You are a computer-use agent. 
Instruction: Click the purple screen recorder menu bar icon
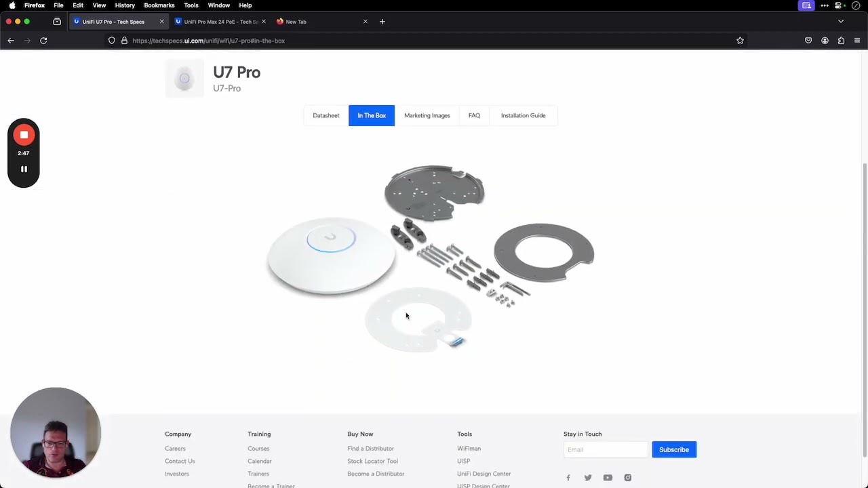click(806, 5)
